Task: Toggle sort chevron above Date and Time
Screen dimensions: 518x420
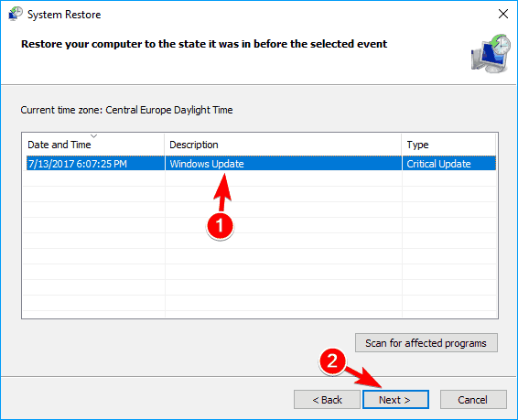Action: [x=94, y=136]
